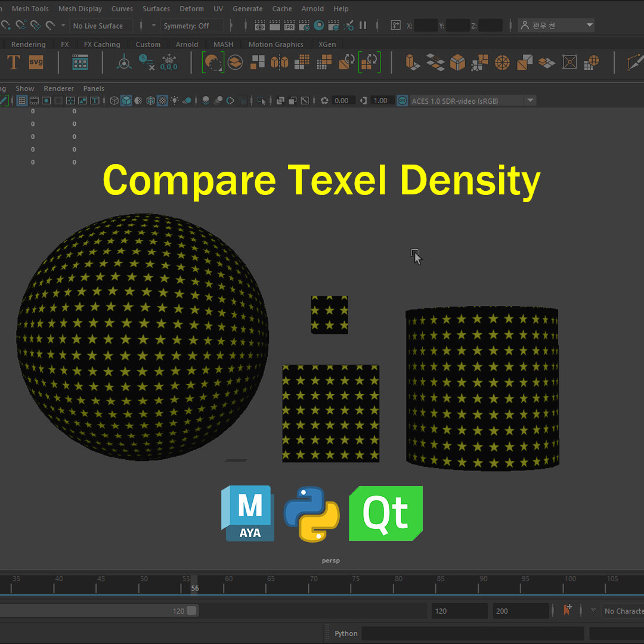Open the Render Settings window
The image size is (644, 644).
coord(305,25)
